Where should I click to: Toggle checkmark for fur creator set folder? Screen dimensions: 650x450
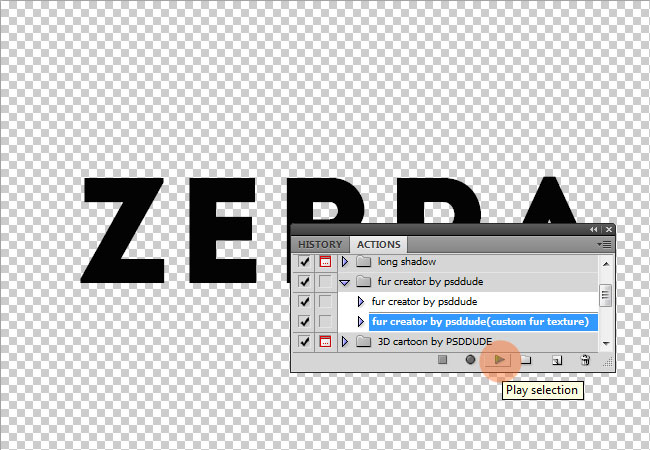[x=304, y=282]
